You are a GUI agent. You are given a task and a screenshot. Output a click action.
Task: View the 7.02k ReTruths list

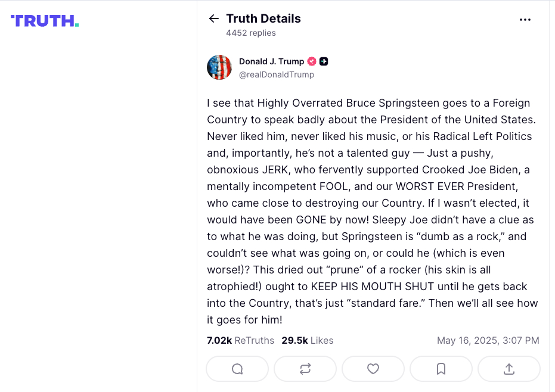(x=240, y=341)
